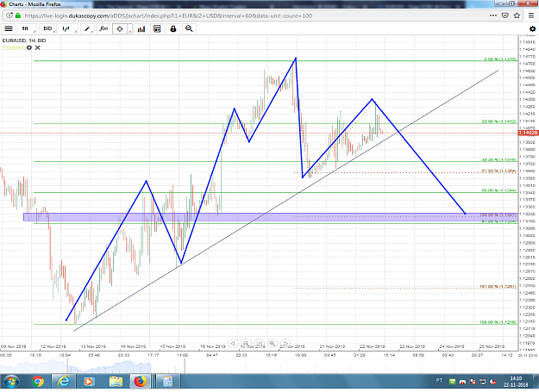Expand the crosshair cursor mode arrow
This screenshot has width=539, height=392.
pyautogui.click(x=129, y=29)
